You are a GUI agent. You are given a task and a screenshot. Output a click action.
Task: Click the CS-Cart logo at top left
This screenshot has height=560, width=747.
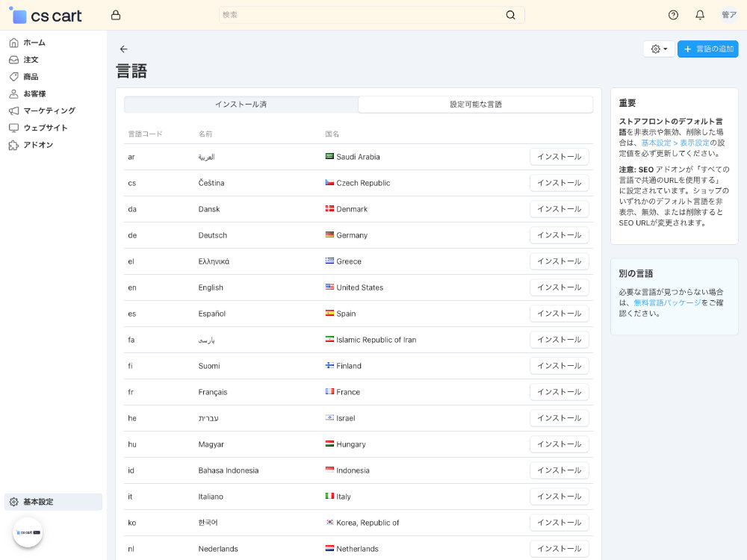tap(46, 16)
